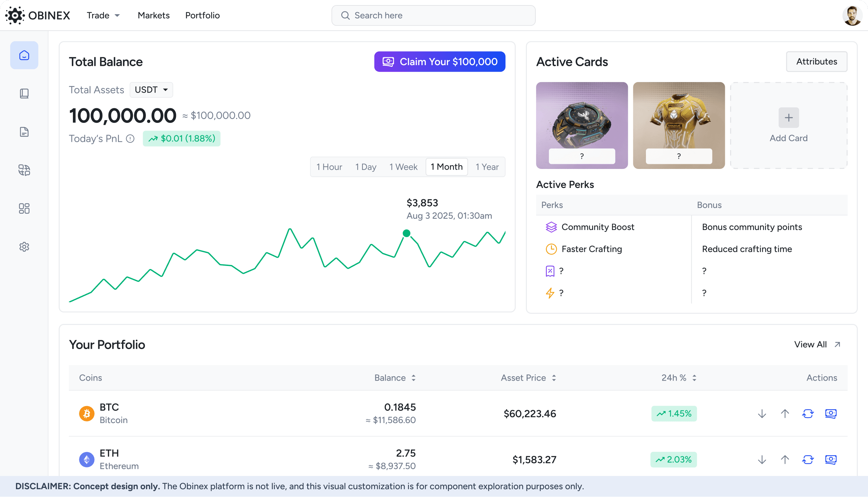Open the home dashboard sidebar icon

(24, 55)
